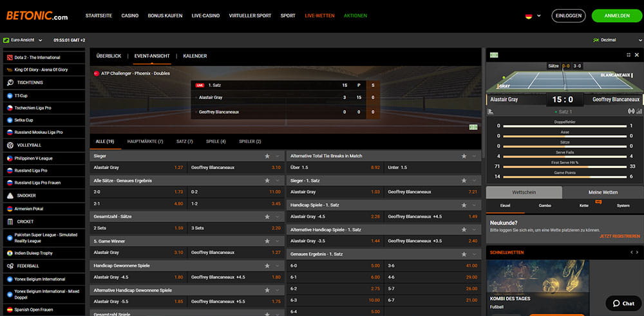644x316 pixels.
Task: Open the Dezimal odds format dropdown
Action: (x=618, y=40)
